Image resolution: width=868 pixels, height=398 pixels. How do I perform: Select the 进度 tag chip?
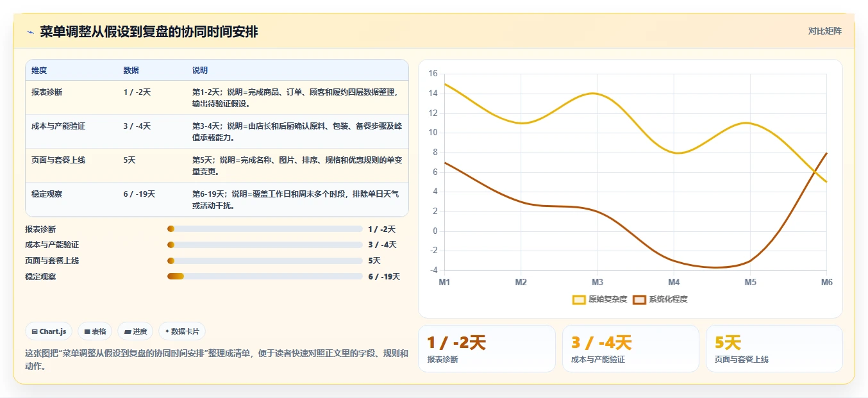pos(135,331)
